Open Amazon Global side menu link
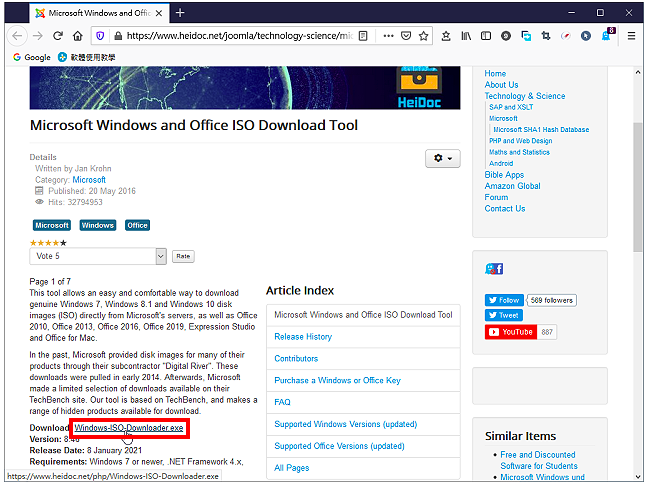Image resolution: width=647 pixels, height=487 pixels. click(512, 186)
